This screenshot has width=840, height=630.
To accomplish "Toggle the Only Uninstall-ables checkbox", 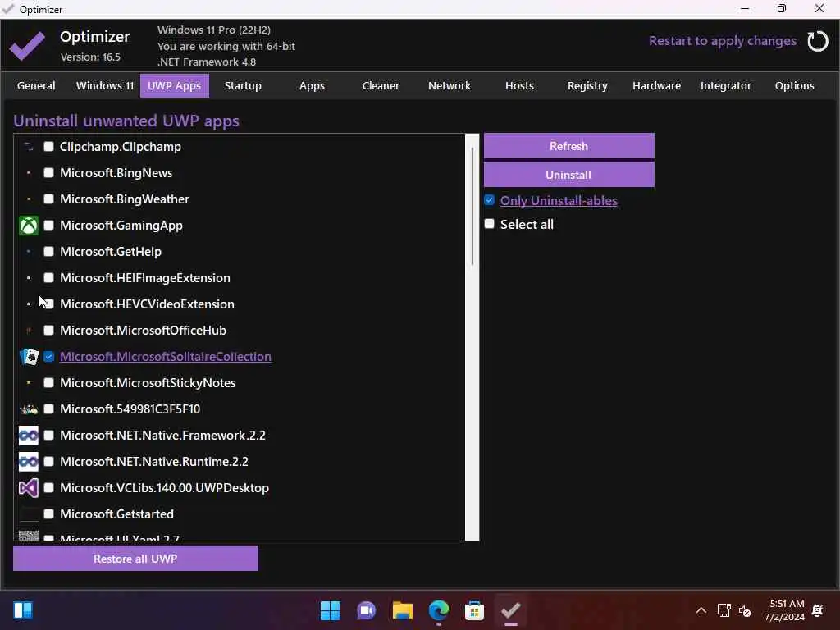I will pyautogui.click(x=489, y=200).
